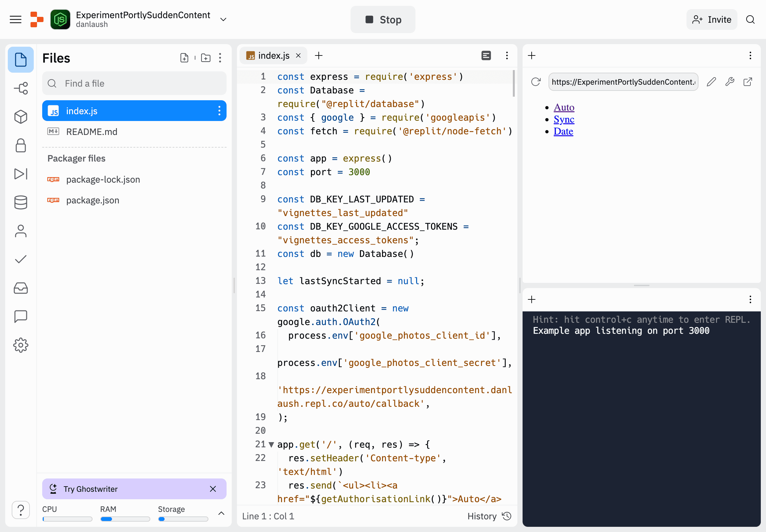The width and height of the screenshot is (766, 532).
Task: Click the Search icon in top bar
Action: pos(751,19)
